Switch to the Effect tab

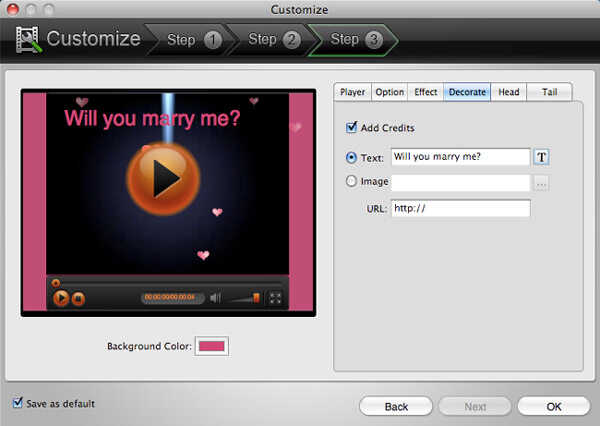point(426,92)
